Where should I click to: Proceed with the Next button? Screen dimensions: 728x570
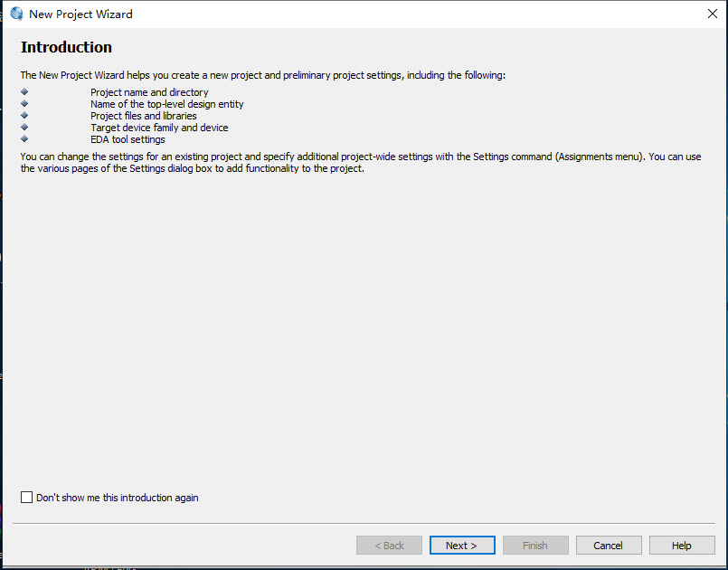(x=462, y=546)
